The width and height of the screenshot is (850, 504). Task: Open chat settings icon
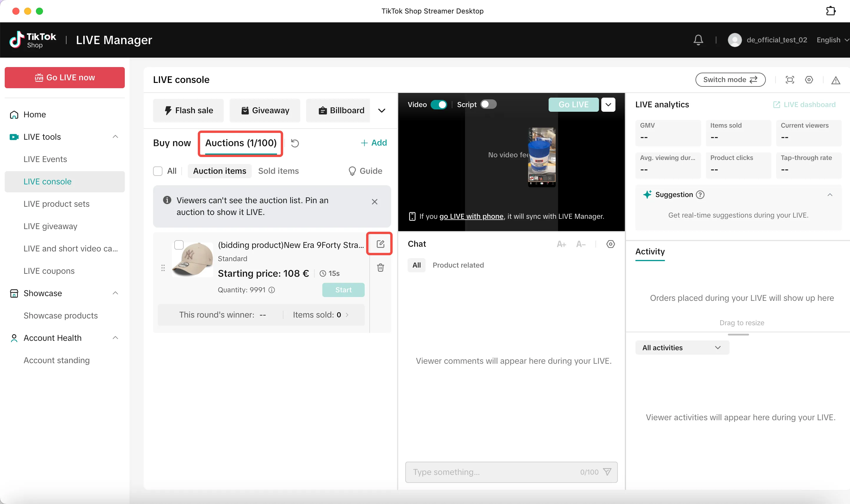pos(610,244)
